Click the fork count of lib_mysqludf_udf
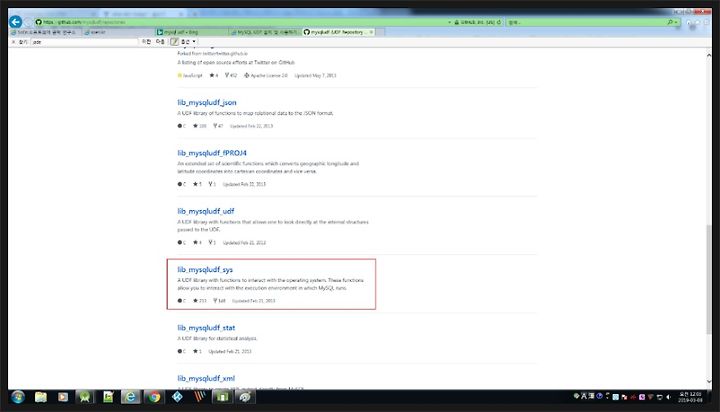The image size is (720, 412). pos(212,243)
